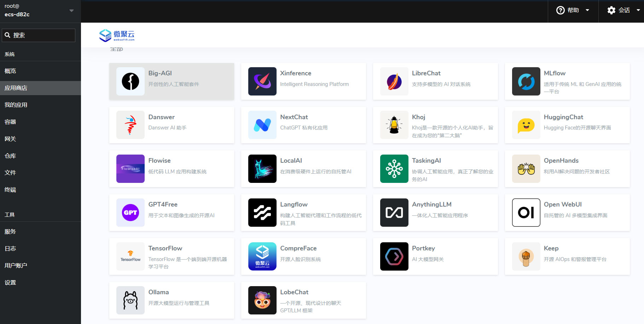Expand the root@ecs-d82c host dropdown
Viewport: 644px width, 324px height.
71,11
